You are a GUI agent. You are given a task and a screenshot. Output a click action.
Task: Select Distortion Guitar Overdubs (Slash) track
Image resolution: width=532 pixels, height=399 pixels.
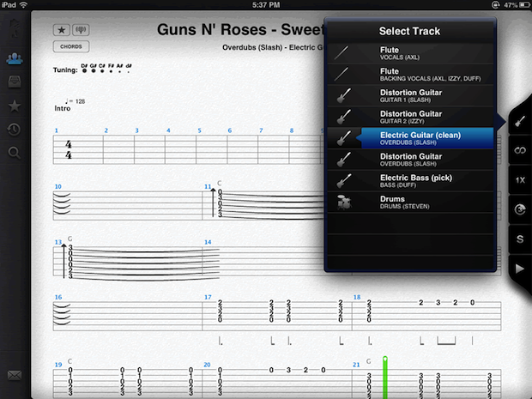[x=410, y=160]
